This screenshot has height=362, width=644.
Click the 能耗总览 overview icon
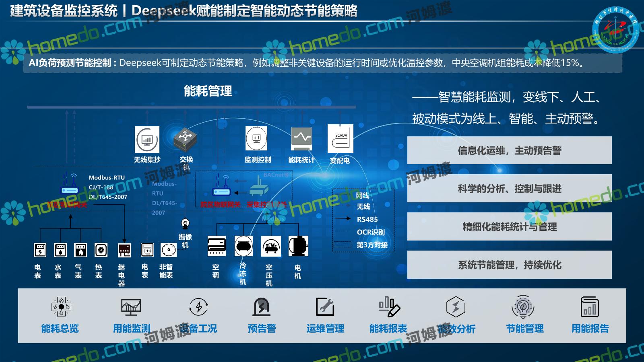coord(61,307)
